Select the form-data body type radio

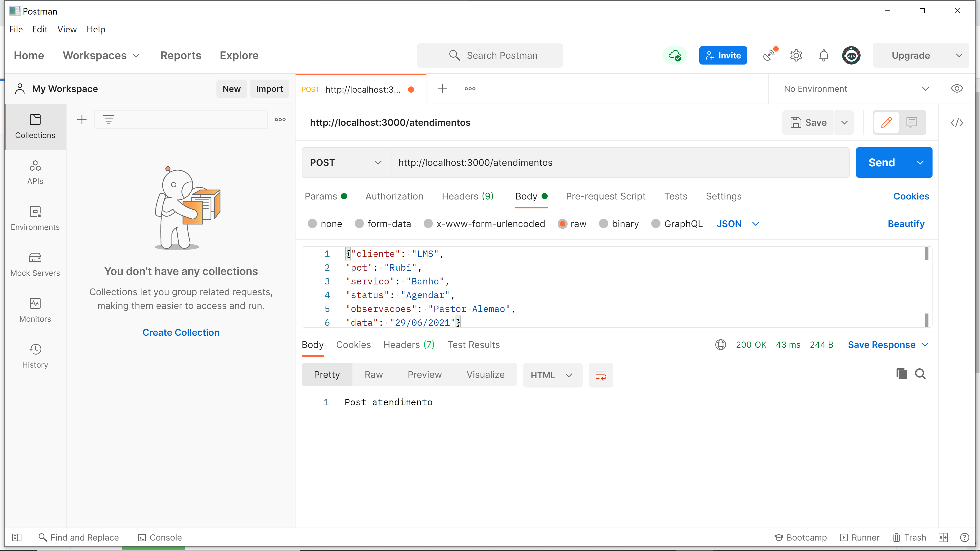[359, 224]
